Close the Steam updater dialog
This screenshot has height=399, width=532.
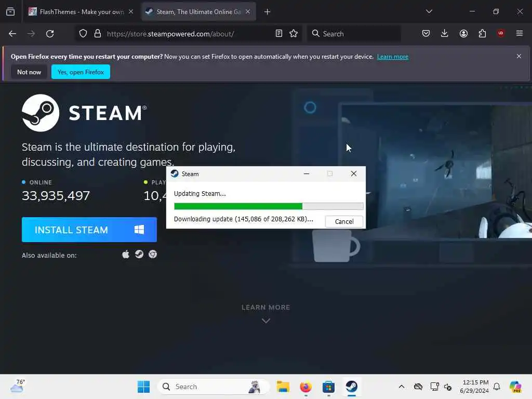[x=353, y=174]
